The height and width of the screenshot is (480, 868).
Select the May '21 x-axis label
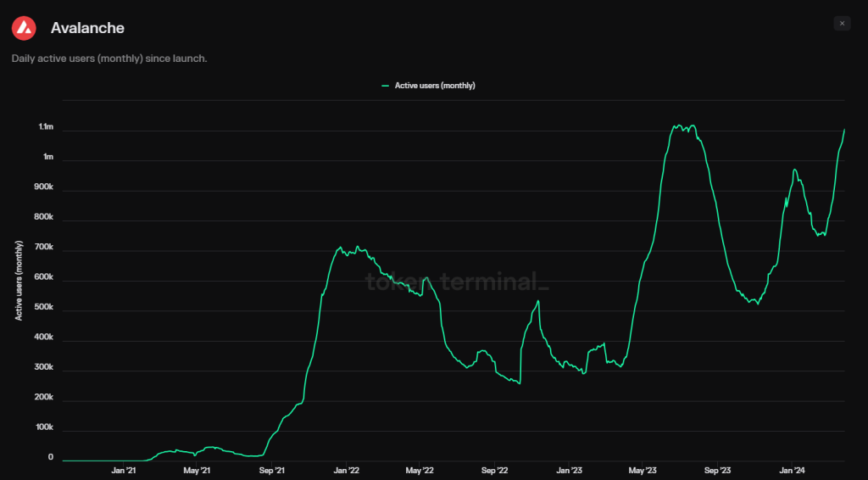pos(197,470)
